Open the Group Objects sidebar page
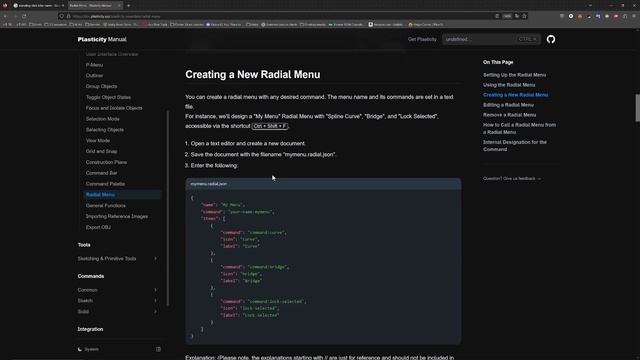This screenshot has width=640, height=360. tap(102, 87)
